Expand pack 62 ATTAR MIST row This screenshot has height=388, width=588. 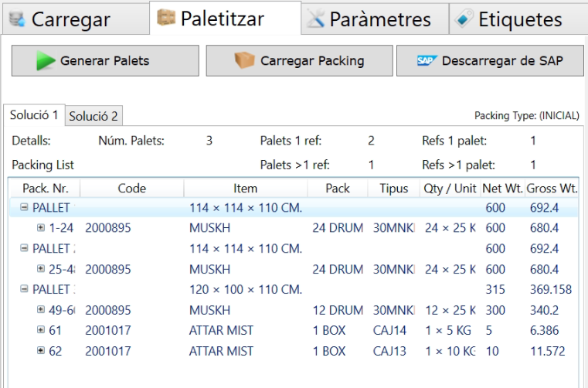[41, 351]
